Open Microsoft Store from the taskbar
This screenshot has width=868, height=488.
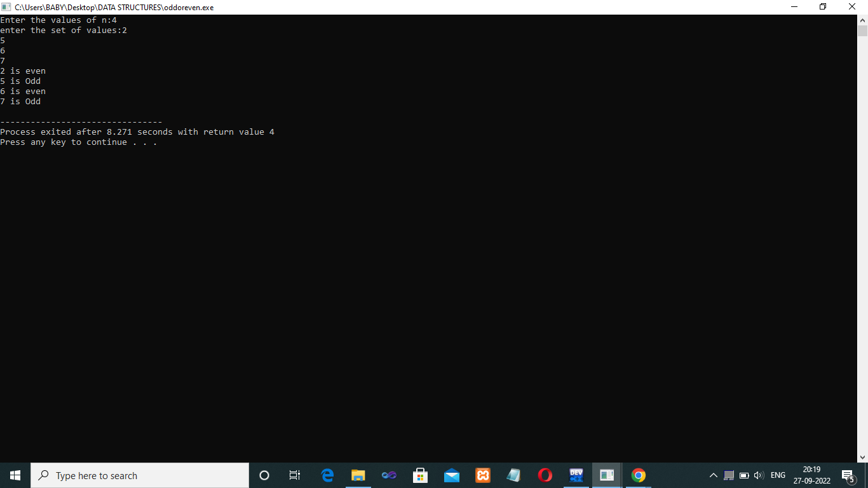point(420,475)
